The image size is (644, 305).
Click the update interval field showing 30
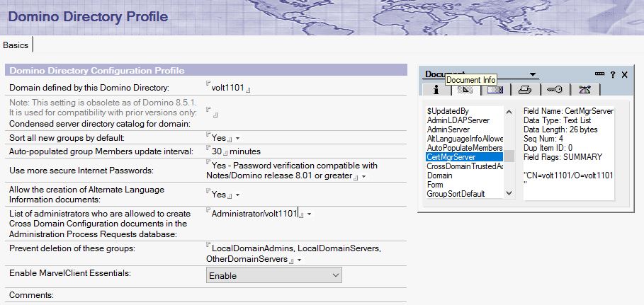coord(217,151)
